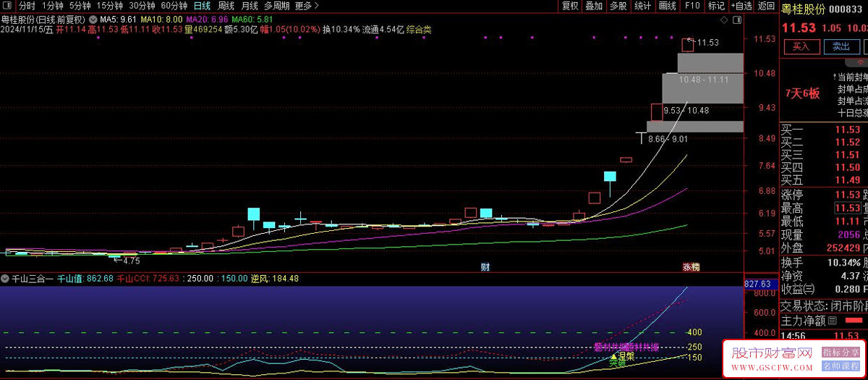Click the 综合类 sector label
The image size is (868, 380).
(x=419, y=30)
